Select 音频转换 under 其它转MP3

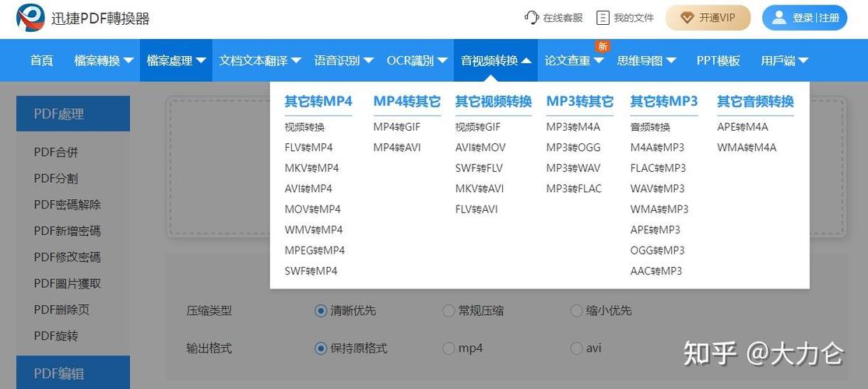click(651, 128)
